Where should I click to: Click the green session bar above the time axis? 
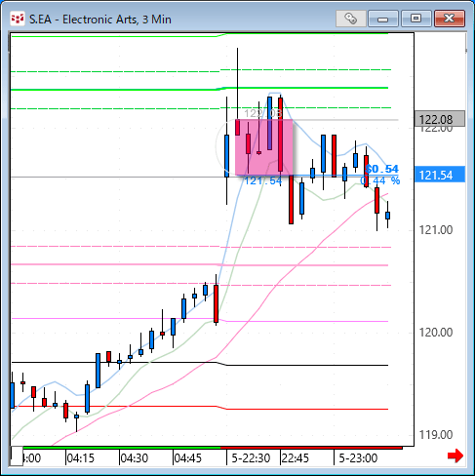[x=122, y=448]
